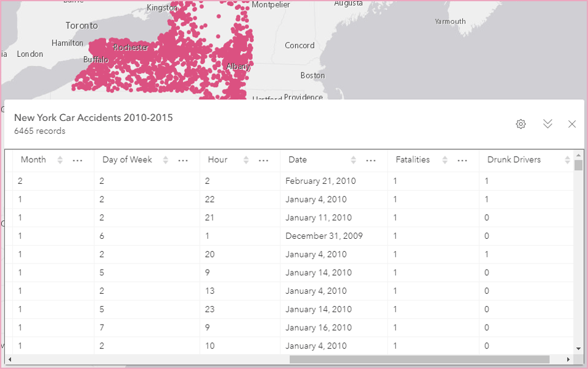Sort the Month column
Image resolution: width=588 pixels, height=369 pixels.
(x=60, y=160)
